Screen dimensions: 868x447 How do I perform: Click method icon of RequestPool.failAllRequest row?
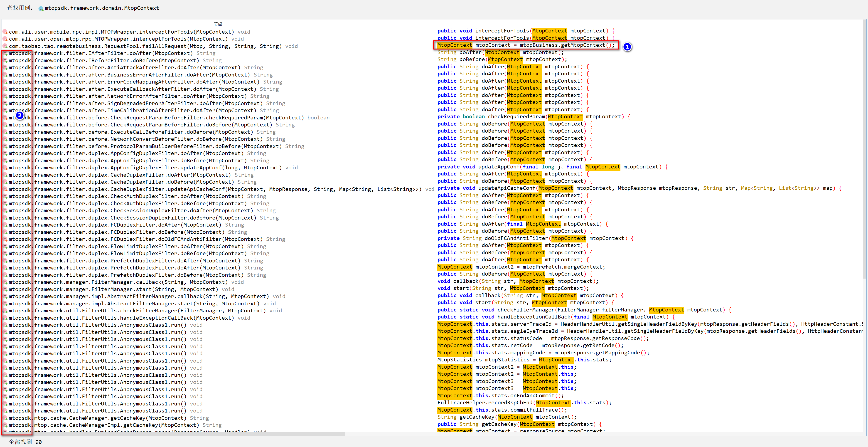5,46
